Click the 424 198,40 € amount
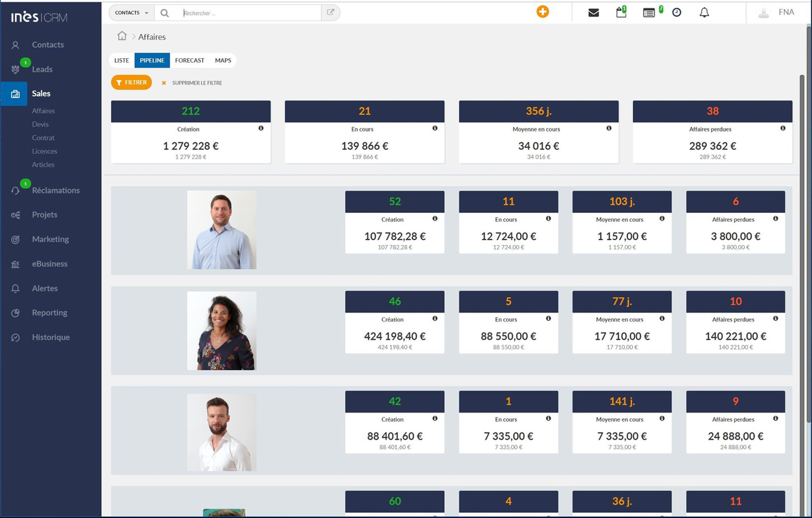 [x=395, y=336]
